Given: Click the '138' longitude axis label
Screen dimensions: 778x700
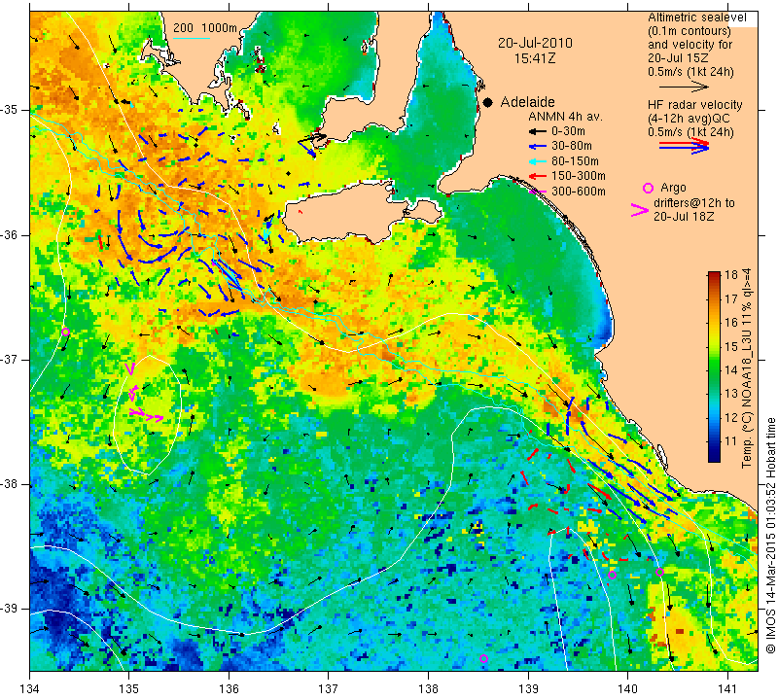Looking at the screenshot, I should point(428,689).
